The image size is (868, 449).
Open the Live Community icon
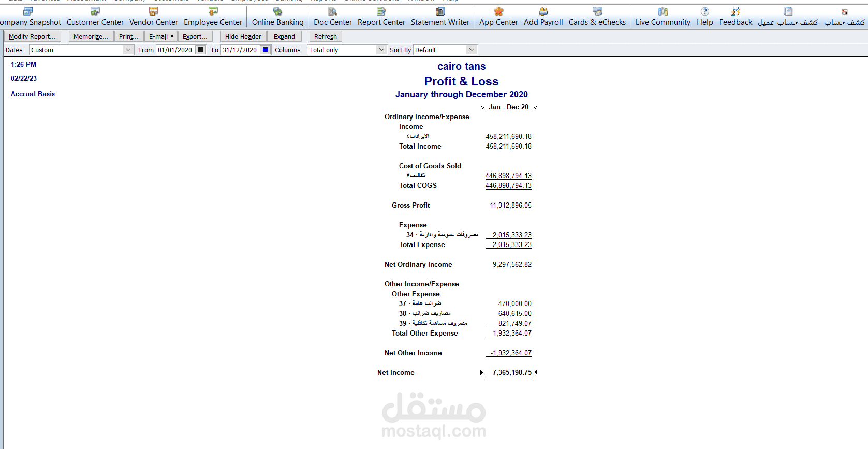pyautogui.click(x=663, y=11)
